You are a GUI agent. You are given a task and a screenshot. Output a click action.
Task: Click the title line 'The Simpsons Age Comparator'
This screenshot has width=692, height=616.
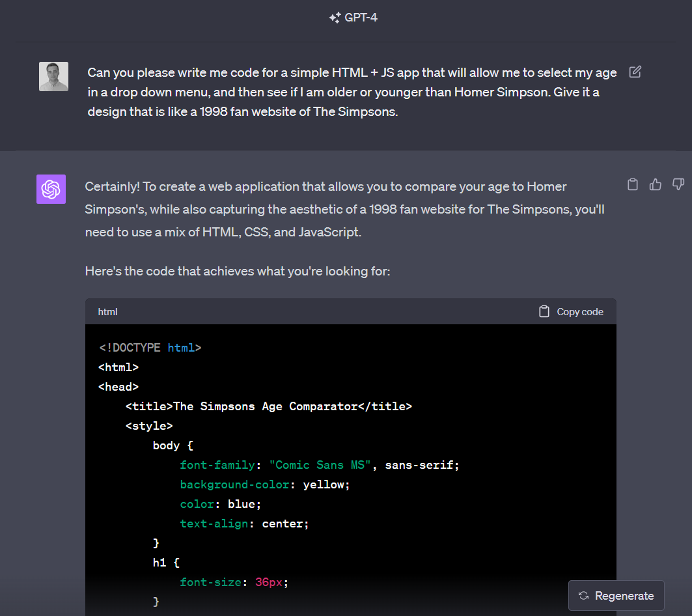click(x=268, y=406)
